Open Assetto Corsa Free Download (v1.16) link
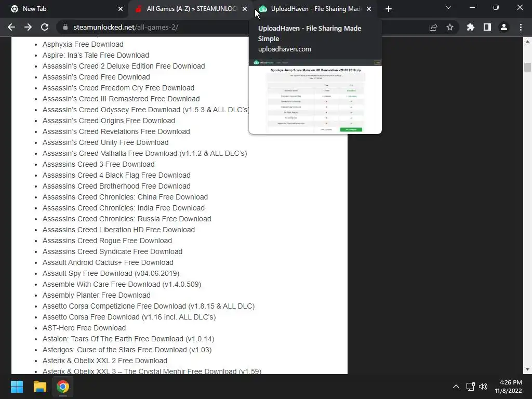The image size is (532, 399). 129,317
